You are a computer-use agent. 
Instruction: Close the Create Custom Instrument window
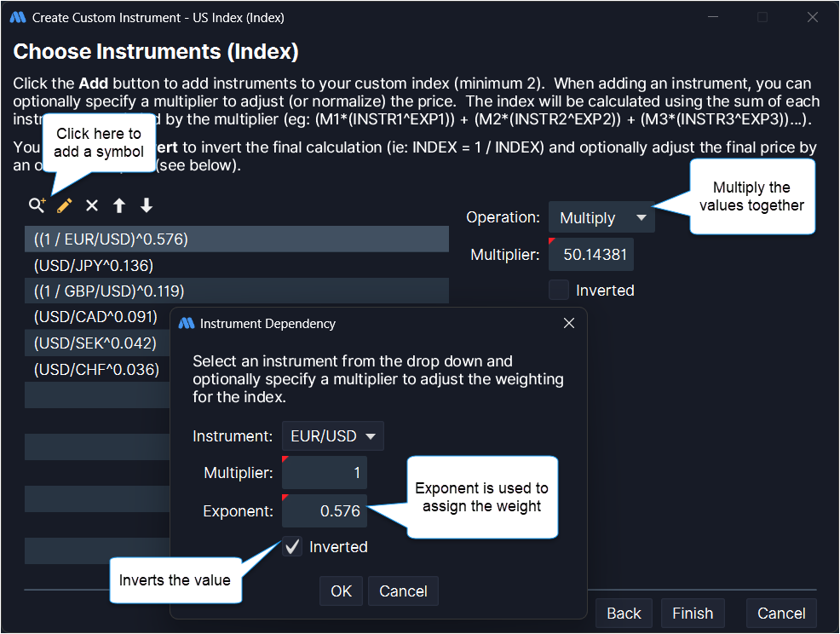tap(812, 17)
